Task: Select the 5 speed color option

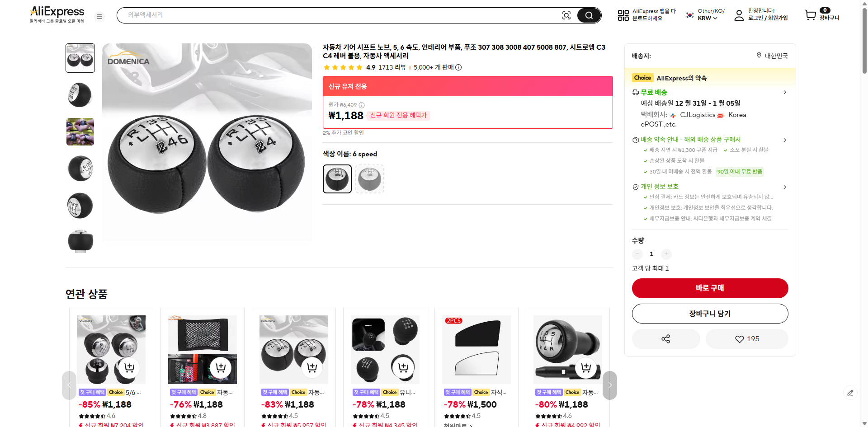Action: (370, 179)
